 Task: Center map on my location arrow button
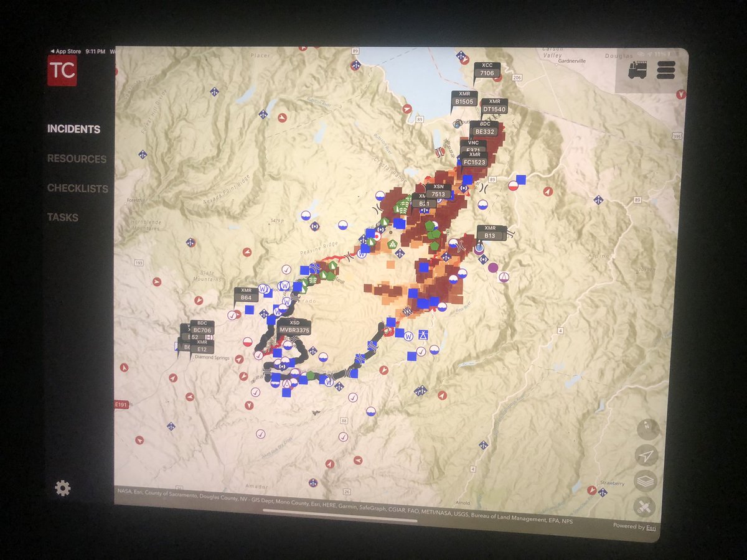coord(647,455)
